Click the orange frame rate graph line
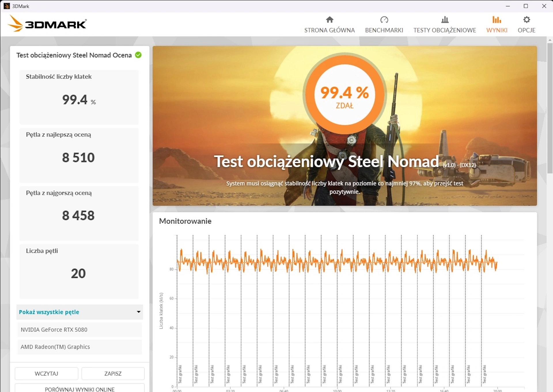The width and height of the screenshot is (553, 392). [x=337, y=262]
